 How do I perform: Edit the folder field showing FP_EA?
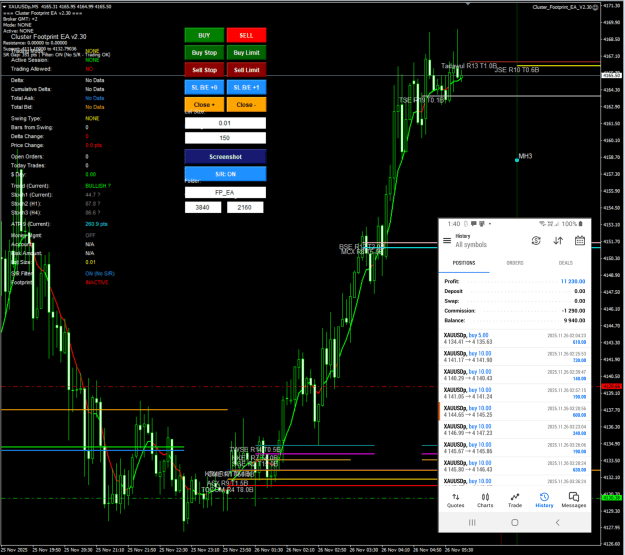coord(225,192)
